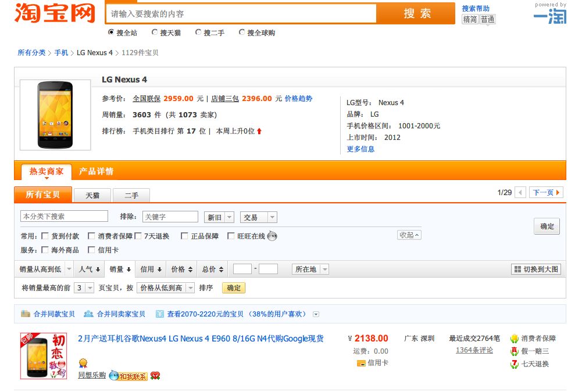Open the 手机 breadcrumb link
Image resolution: width=582 pixels, height=392 pixels.
click(x=61, y=53)
